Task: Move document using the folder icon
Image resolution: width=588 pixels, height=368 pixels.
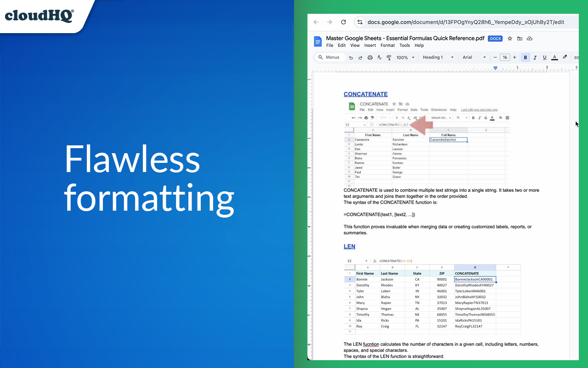Action: pyautogui.click(x=520, y=39)
